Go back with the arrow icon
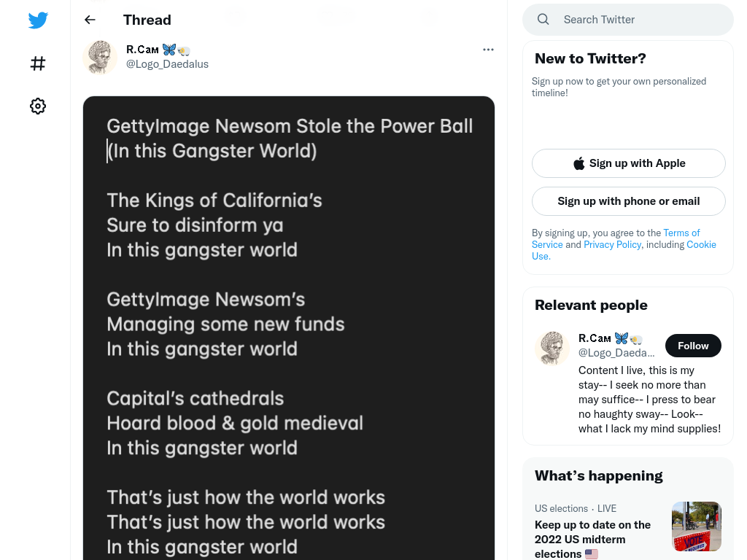The height and width of the screenshot is (560, 747). 90,20
